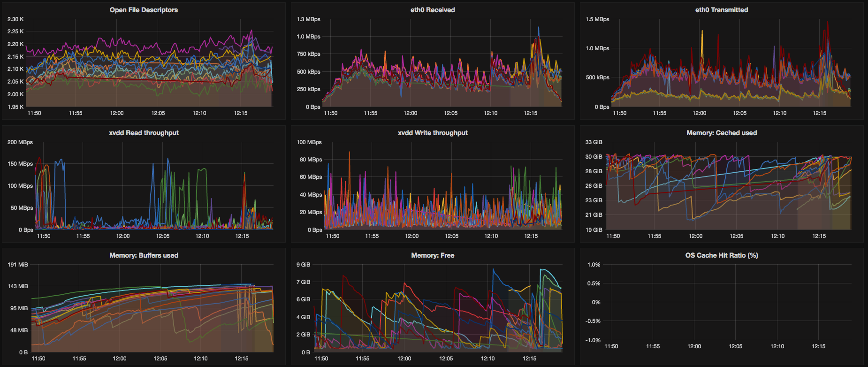Screen dimensions: 868x367
Task: Click the 6 GiB axis label
Action: point(303,299)
